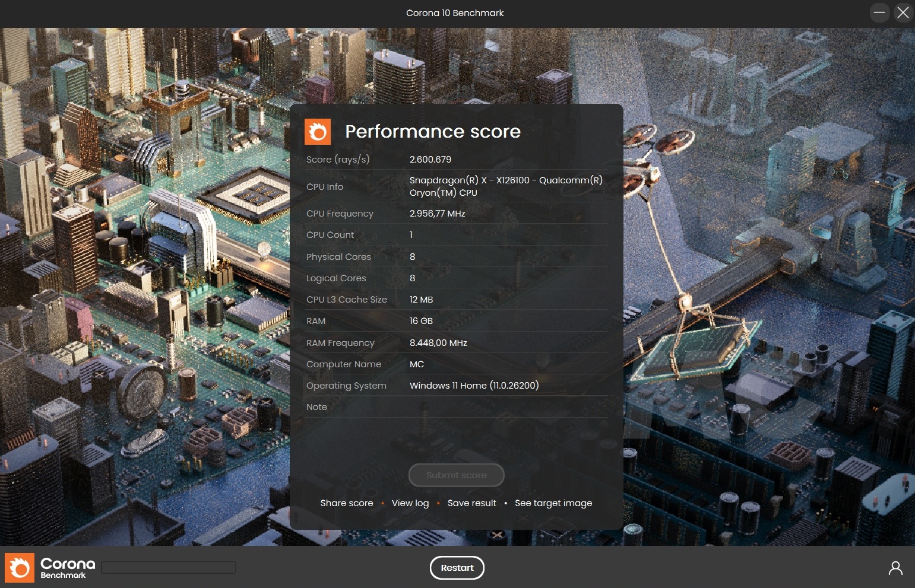Click the Note field row

tap(457, 407)
